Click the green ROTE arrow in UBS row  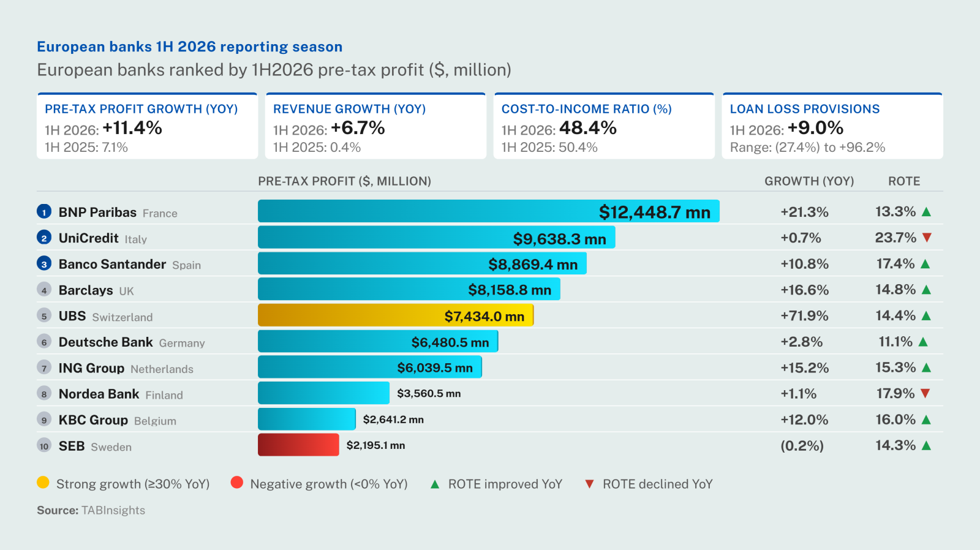926,316
